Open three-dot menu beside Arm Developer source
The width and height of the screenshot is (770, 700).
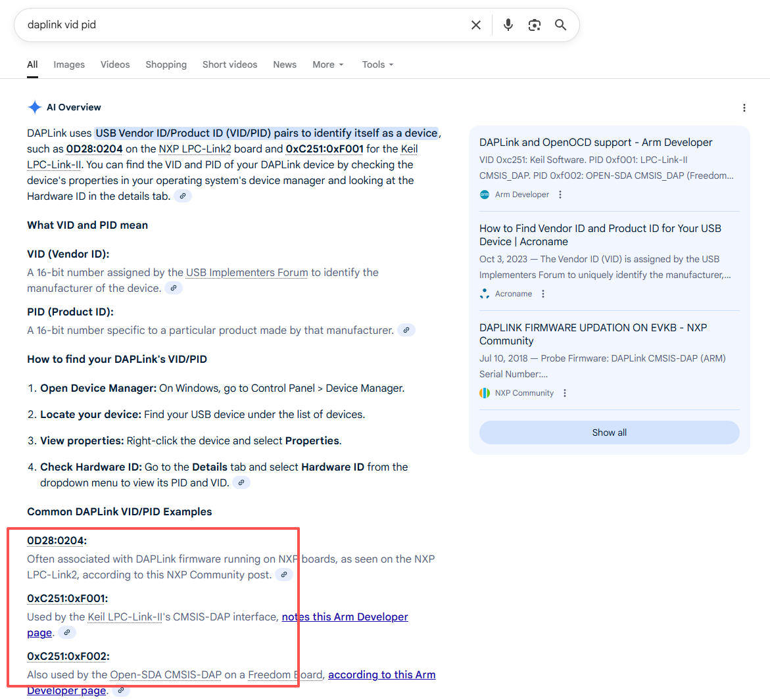click(x=560, y=195)
